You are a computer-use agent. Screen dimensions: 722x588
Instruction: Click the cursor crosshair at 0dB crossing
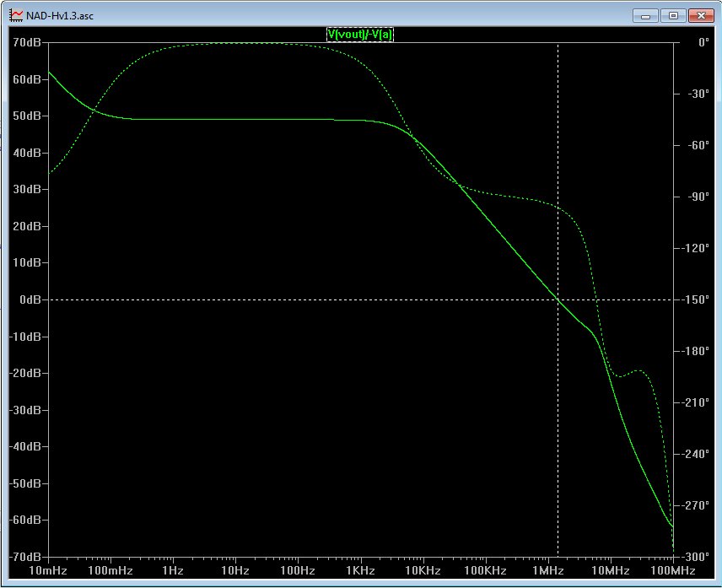pos(558,299)
